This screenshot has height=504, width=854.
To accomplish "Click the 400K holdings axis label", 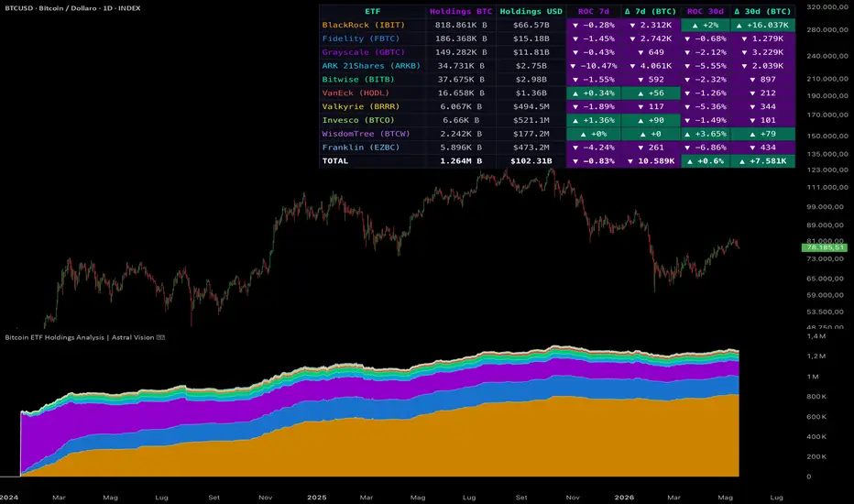I will point(816,437).
